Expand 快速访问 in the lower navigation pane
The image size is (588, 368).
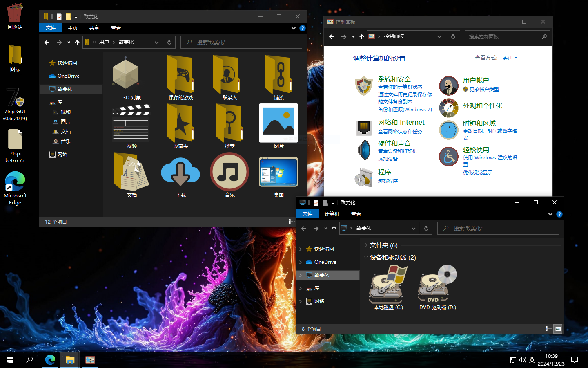(301, 249)
